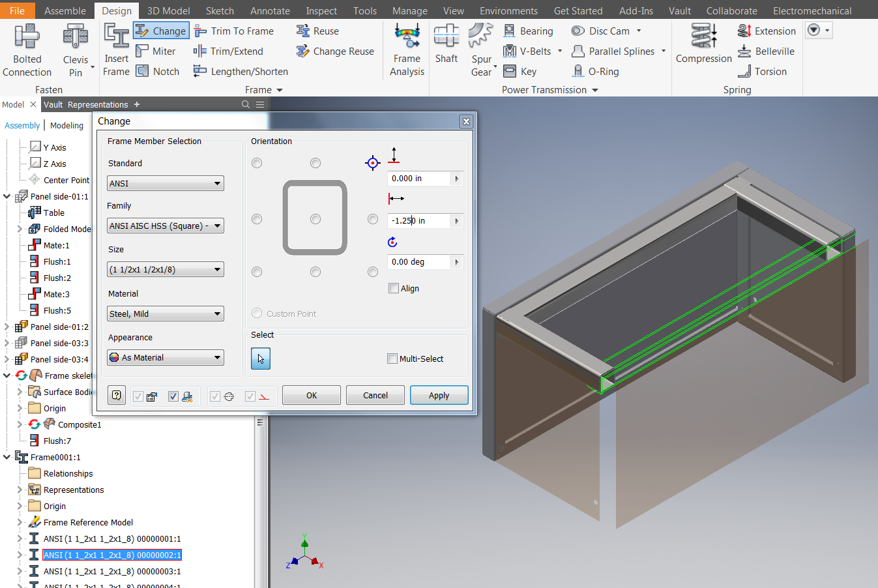Apply the frame member changes
This screenshot has height=588, width=878.
439,395
